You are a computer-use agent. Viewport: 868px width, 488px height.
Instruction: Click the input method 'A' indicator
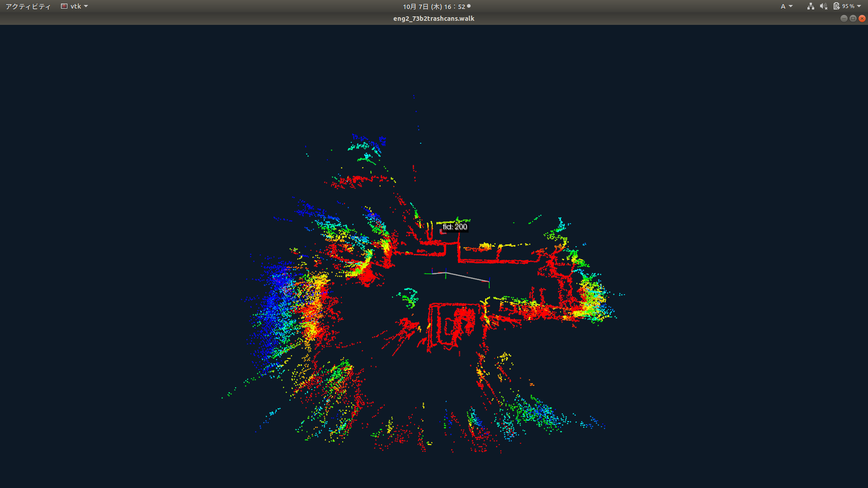click(783, 6)
